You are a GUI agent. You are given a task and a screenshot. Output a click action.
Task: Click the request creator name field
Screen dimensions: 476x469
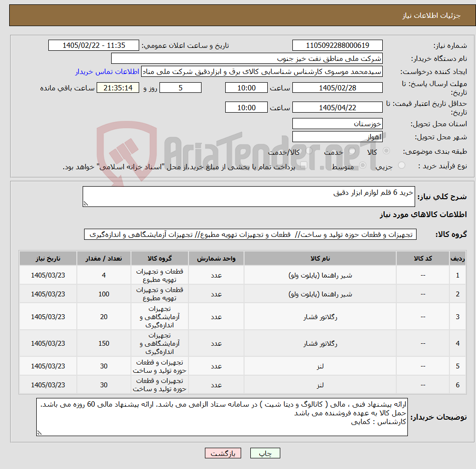[x=261, y=72]
